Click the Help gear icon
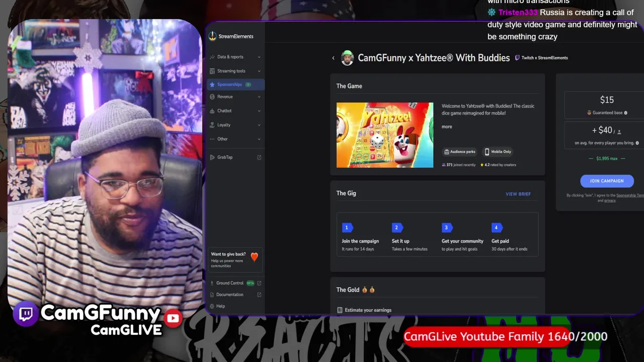The width and height of the screenshot is (644, 362). [212, 306]
